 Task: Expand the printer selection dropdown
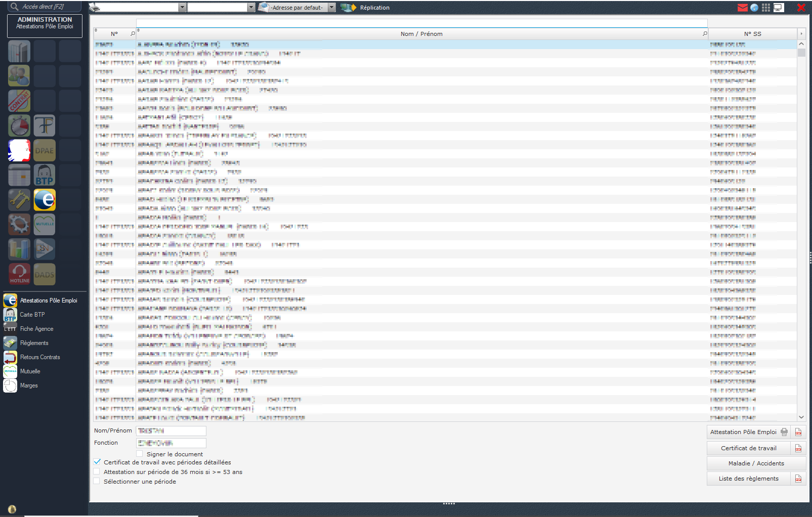182,8
